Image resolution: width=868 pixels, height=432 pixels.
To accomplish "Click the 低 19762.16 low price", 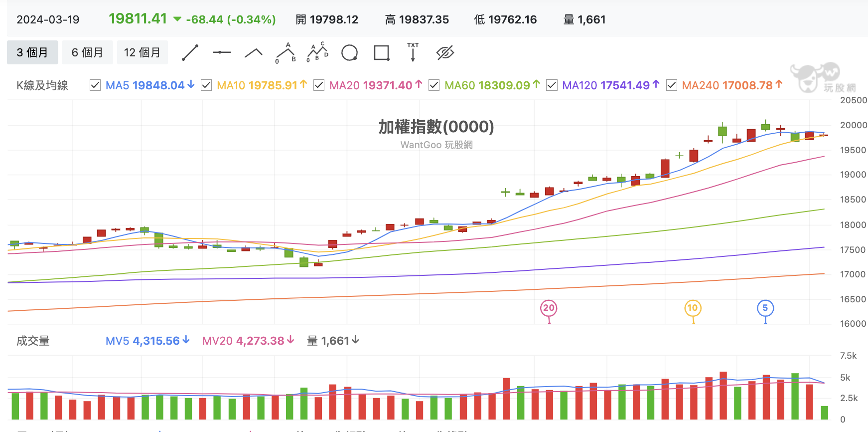I will point(505,19).
